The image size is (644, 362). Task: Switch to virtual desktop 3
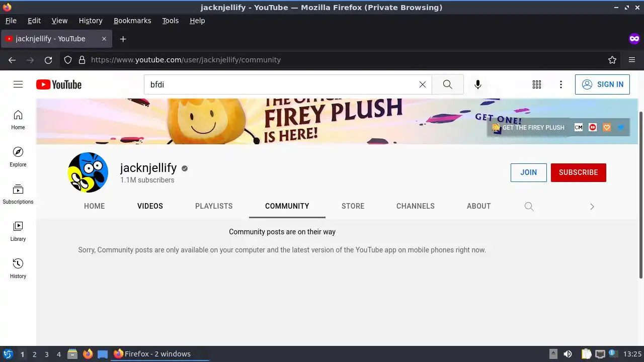pos(46,354)
